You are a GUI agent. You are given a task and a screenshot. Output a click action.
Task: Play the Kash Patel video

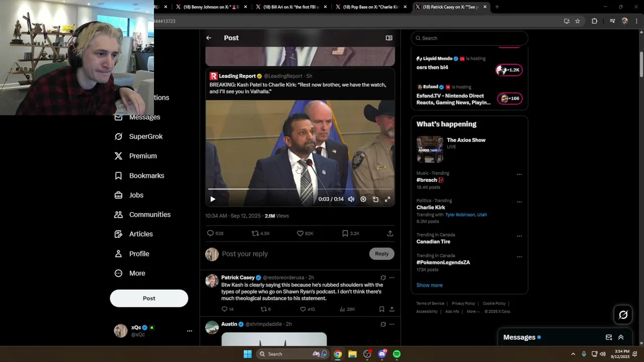[x=212, y=199]
